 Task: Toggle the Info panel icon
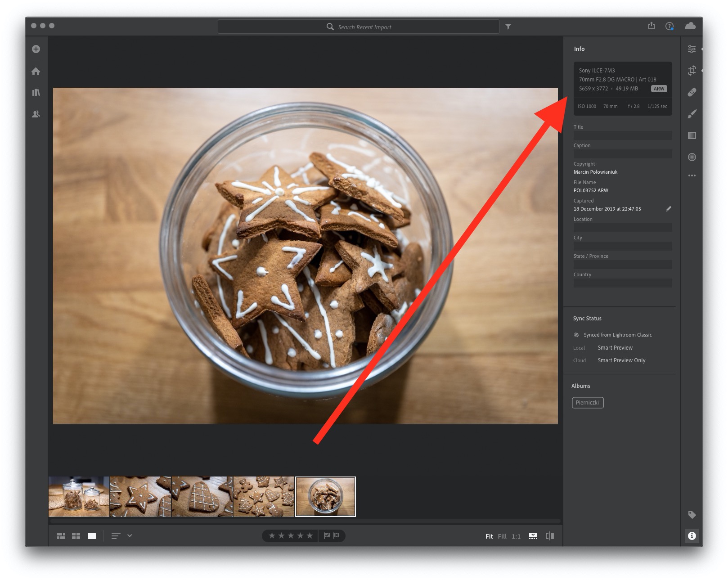(692, 536)
